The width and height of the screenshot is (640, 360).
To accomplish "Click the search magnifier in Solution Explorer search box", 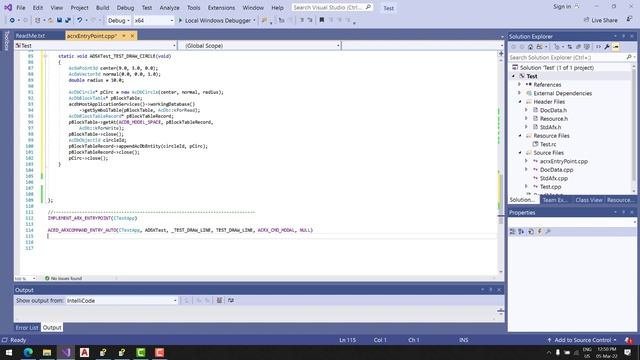I will [x=629, y=58].
